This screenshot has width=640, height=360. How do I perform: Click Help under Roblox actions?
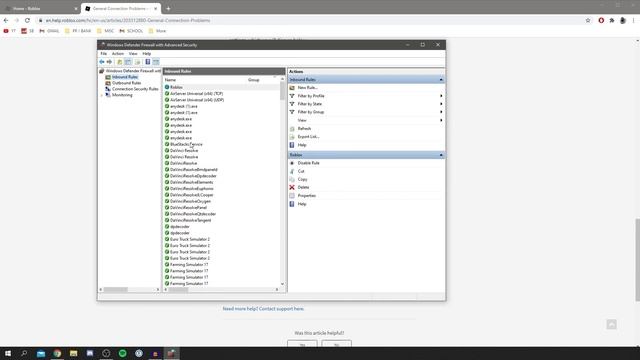[x=302, y=204]
